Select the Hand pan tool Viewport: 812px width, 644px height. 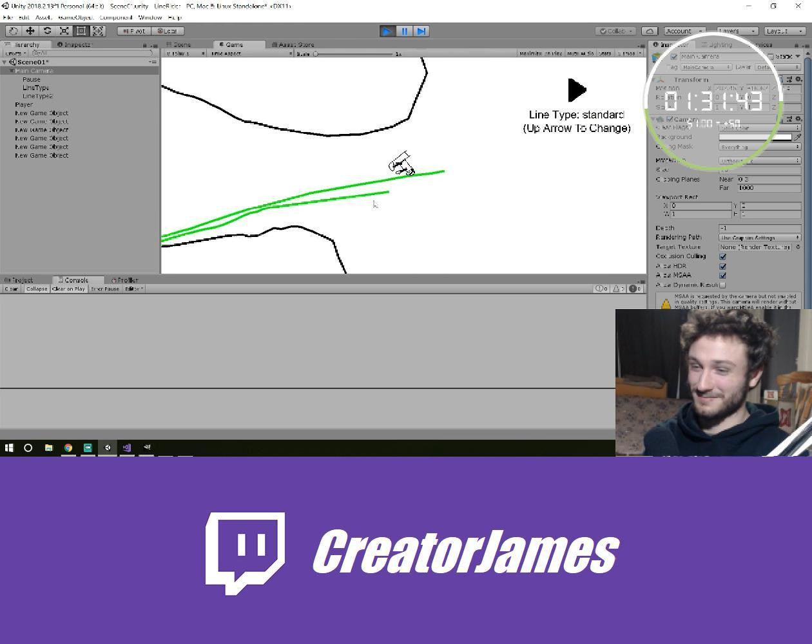click(x=13, y=30)
